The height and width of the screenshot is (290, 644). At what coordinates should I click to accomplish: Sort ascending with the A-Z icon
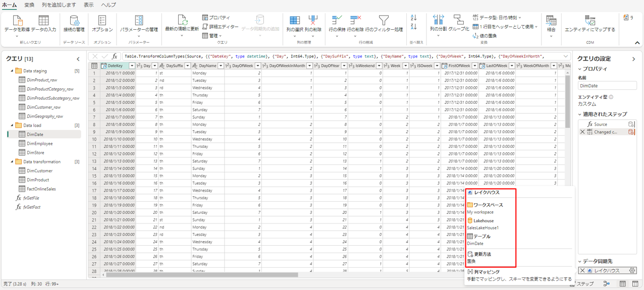pos(414,18)
